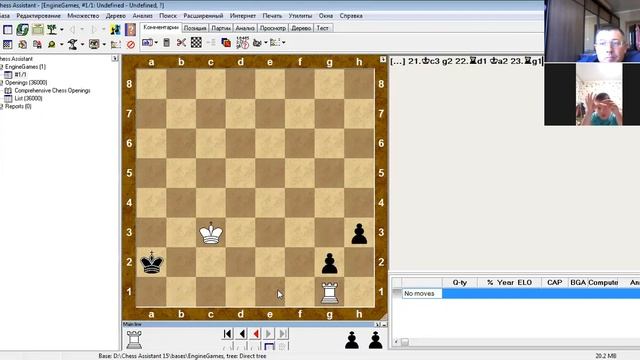640x360 pixels.
Task: Click the red prohibited circle icon
Action: point(131,44)
